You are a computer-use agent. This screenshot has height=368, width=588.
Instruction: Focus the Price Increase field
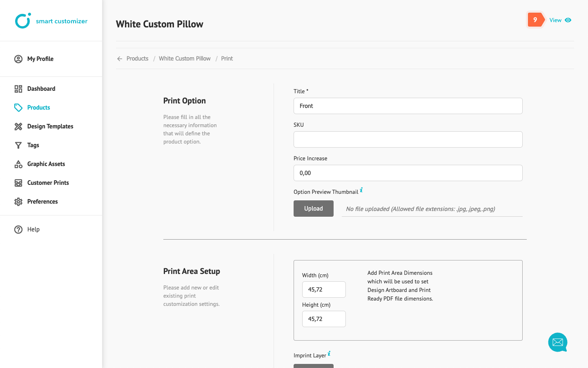(408, 173)
